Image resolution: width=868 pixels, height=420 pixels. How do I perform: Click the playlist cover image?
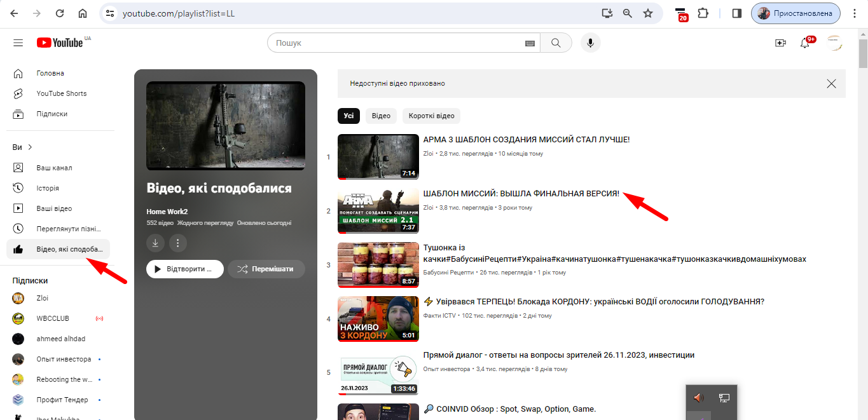(x=226, y=126)
